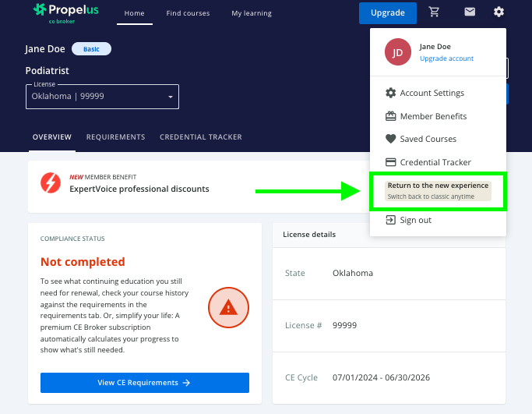This screenshot has height=414, width=532.
Task: Open the shopping cart icon
Action: pos(434,12)
